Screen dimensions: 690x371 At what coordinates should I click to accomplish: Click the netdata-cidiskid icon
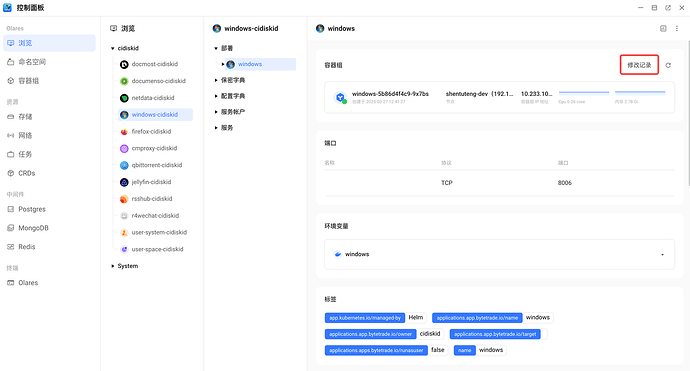coord(124,98)
